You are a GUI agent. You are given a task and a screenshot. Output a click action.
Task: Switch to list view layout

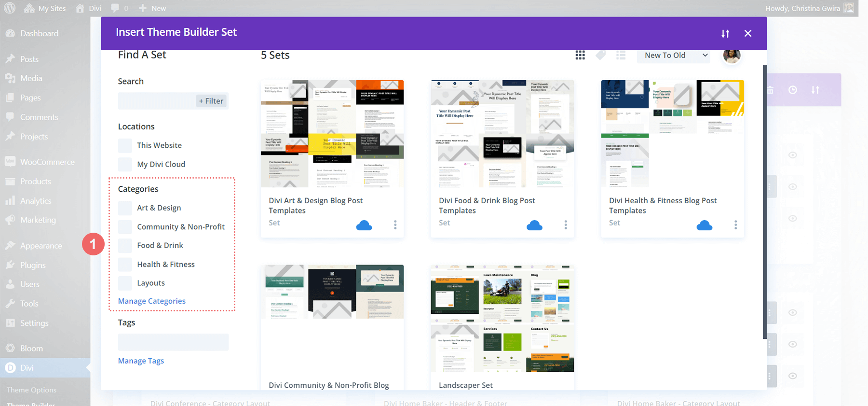[621, 56]
